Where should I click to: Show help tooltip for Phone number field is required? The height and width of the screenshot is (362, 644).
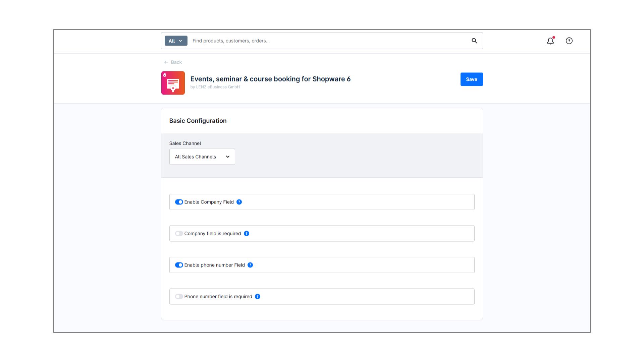coord(258,297)
